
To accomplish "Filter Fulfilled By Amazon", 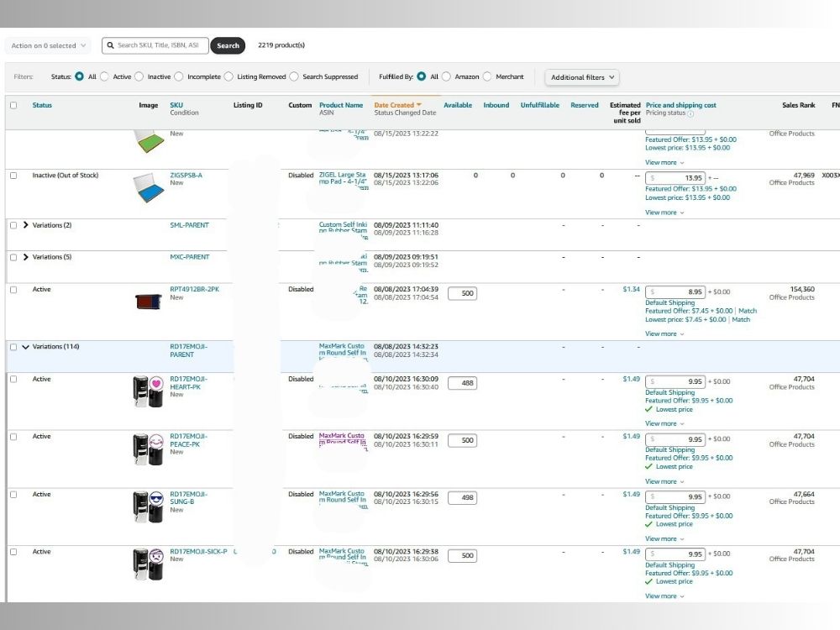I will point(446,76).
